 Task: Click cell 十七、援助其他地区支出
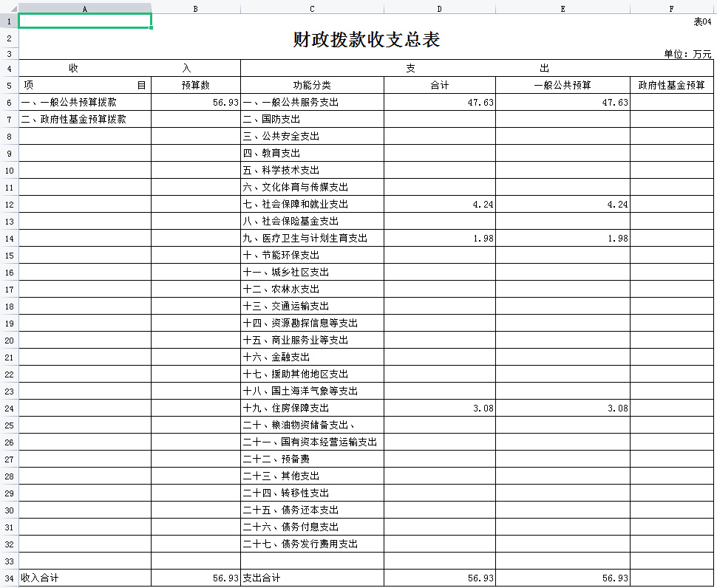pyautogui.click(x=313, y=375)
